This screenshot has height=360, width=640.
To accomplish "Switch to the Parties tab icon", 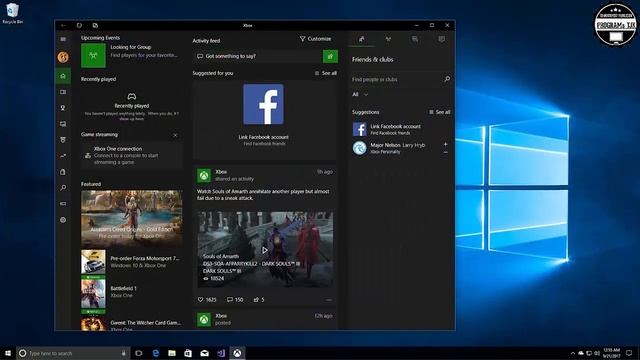I will (388, 39).
